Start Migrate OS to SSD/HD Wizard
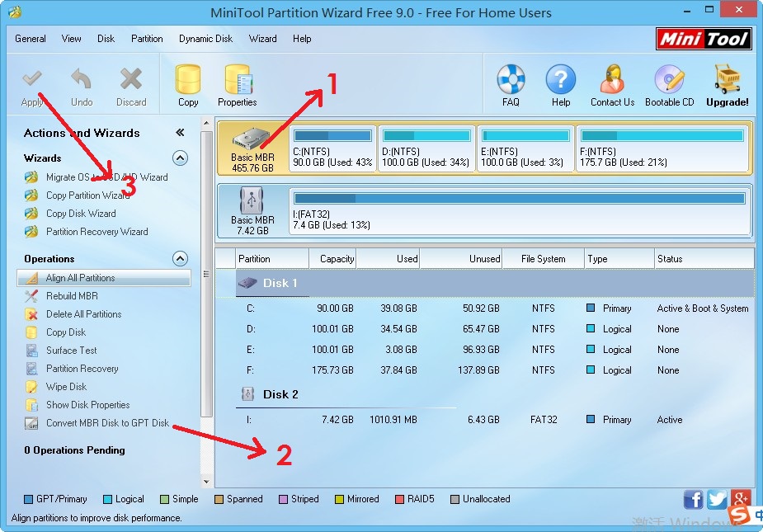The height and width of the screenshot is (532, 763). [x=106, y=177]
